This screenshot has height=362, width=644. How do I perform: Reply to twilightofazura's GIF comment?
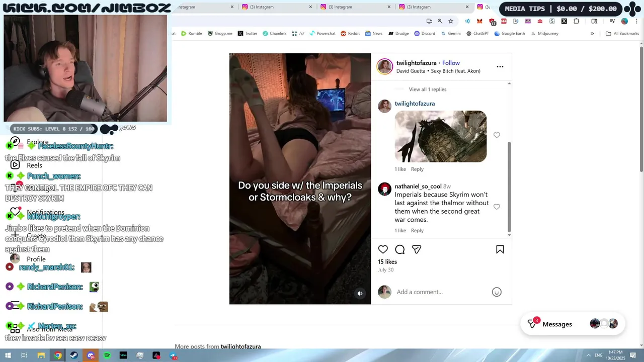pos(417,169)
